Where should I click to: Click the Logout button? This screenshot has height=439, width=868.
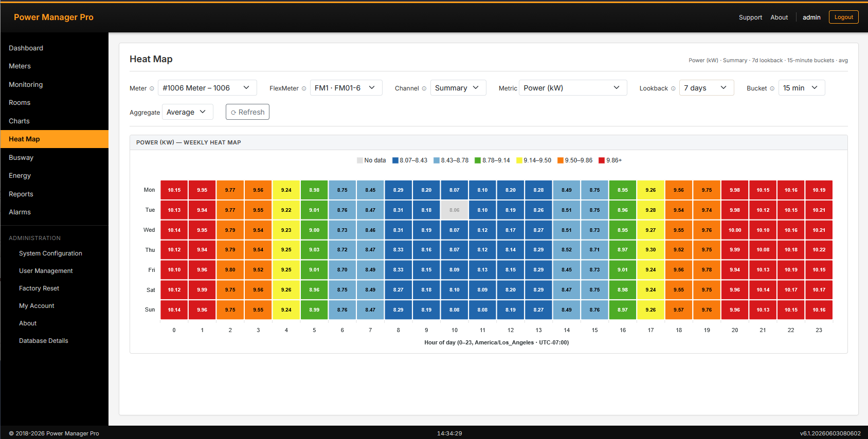(x=843, y=17)
